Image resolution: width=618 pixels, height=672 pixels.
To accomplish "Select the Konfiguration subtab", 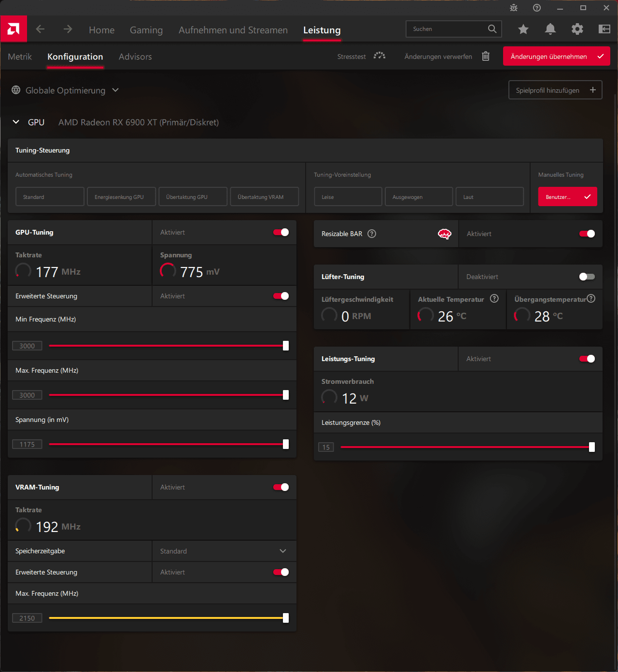I will coord(75,56).
